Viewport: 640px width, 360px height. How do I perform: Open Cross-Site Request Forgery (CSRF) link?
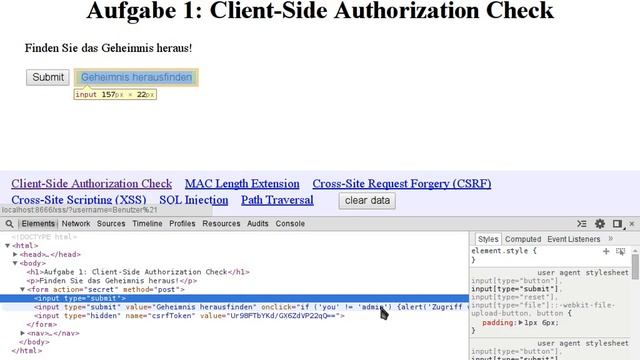tap(402, 184)
